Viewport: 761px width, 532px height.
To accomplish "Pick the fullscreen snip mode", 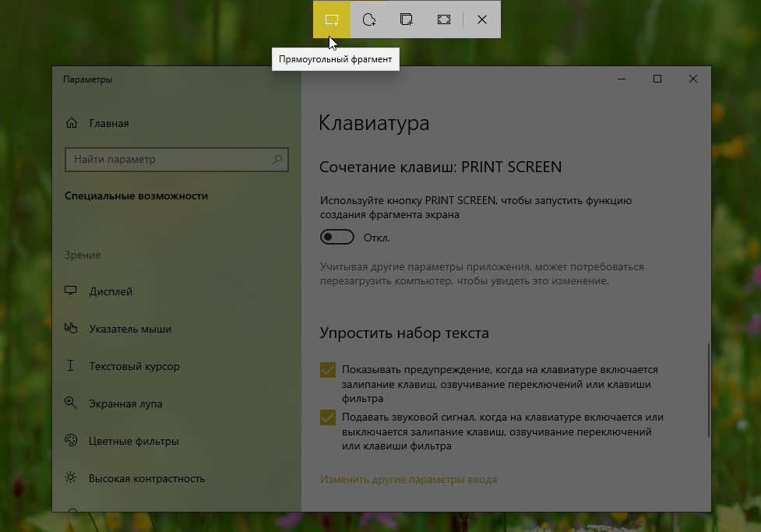I will [444, 19].
